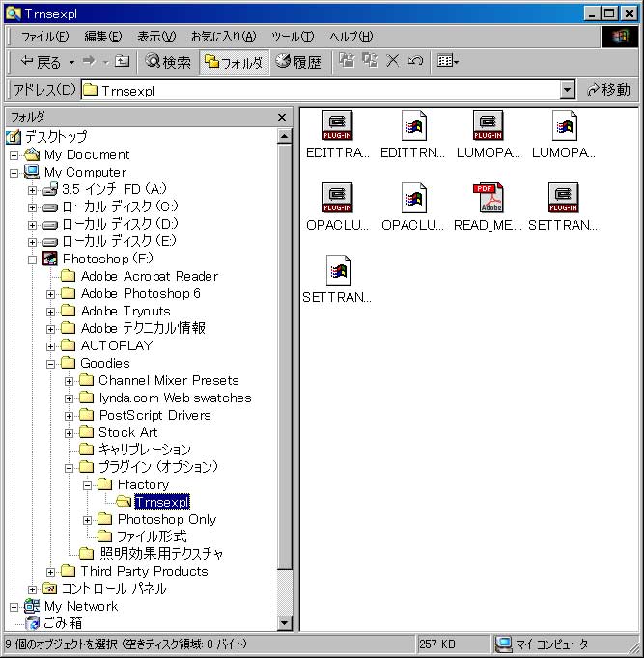Select Channel Mixer Presets folder
Screen dimensions: 644x658
(169, 380)
